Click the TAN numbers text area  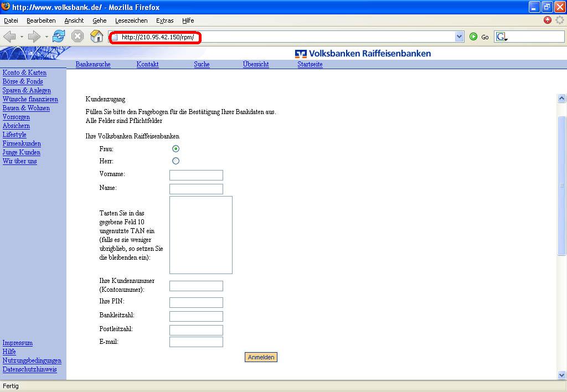(x=201, y=235)
